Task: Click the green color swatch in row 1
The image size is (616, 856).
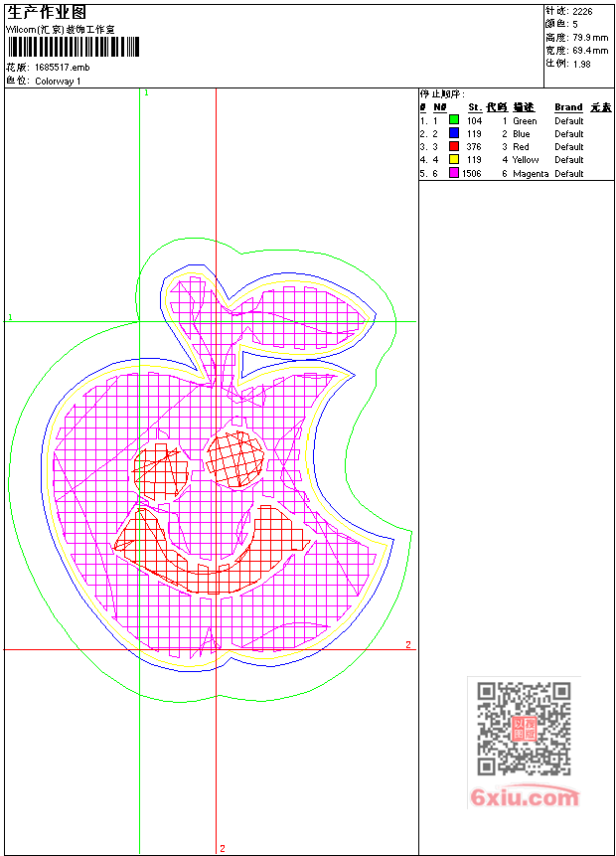Action: pyautogui.click(x=453, y=119)
